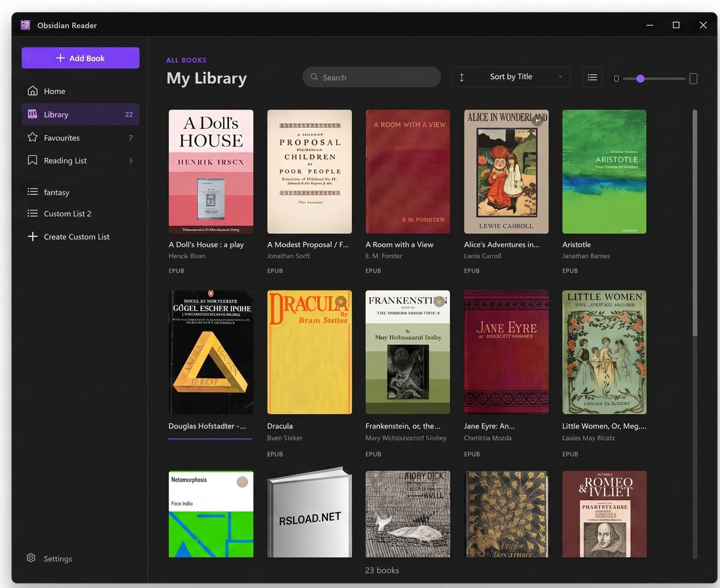Click the 'E. M. Forster' author text

pos(384,256)
